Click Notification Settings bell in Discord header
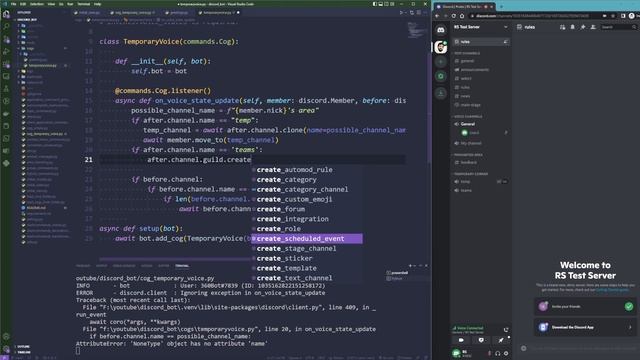640x360 pixels. coord(573,27)
